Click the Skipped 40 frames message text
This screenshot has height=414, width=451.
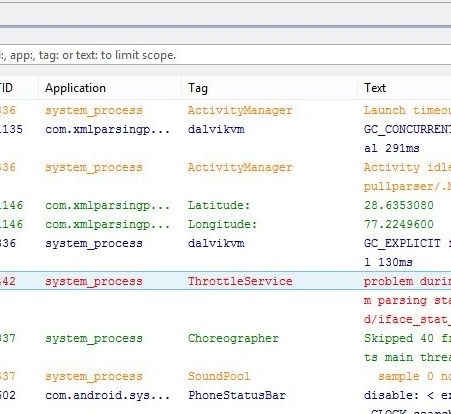pyautogui.click(x=407, y=338)
